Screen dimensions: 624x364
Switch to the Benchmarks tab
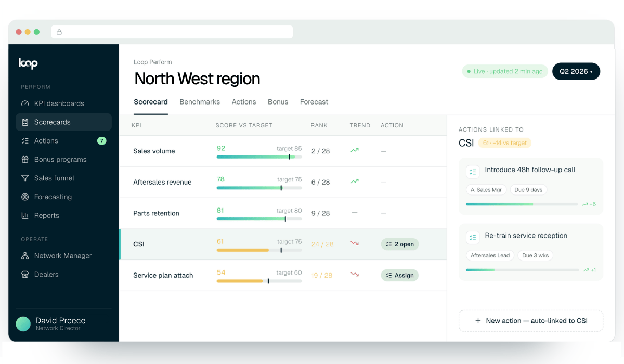(x=200, y=102)
